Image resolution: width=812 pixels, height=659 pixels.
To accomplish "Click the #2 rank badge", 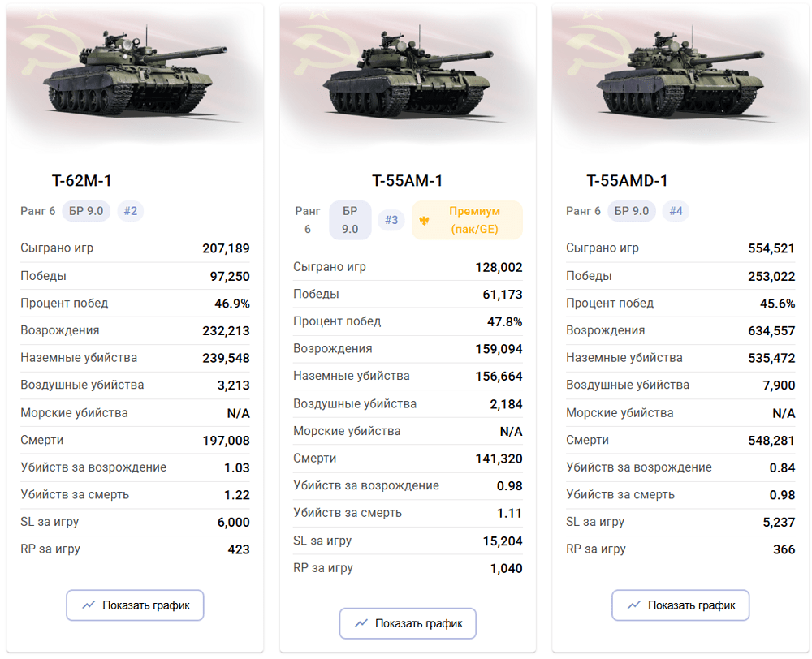I will pyautogui.click(x=131, y=211).
